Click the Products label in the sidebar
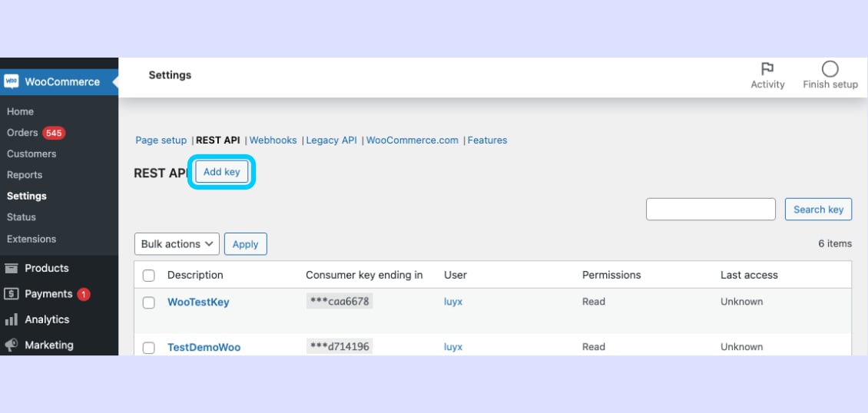This screenshot has height=413, width=868. point(47,268)
